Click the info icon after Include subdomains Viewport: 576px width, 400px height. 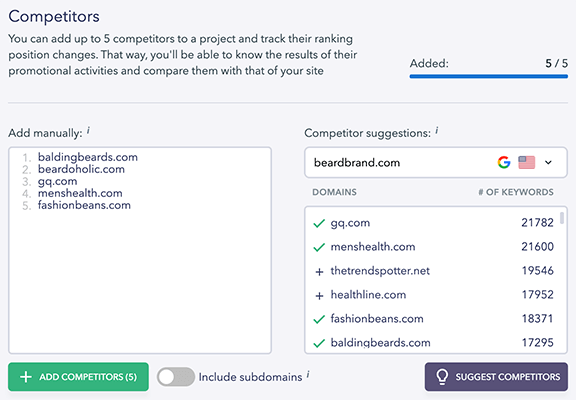(x=308, y=374)
